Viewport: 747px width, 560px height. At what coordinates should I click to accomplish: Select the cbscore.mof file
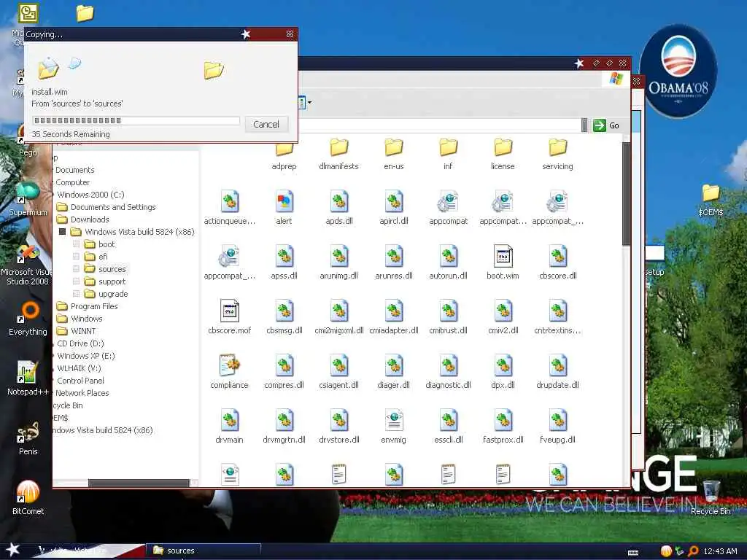229,317
